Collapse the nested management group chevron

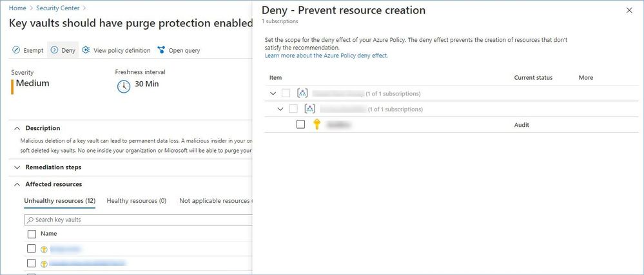tap(280, 109)
